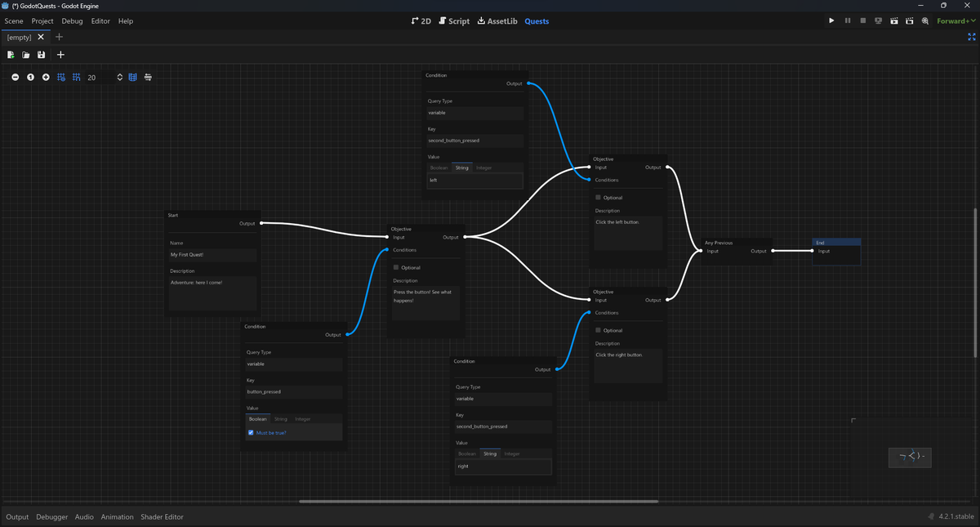Click the 4.2.1.stable version label
980x527 pixels.
point(956,516)
